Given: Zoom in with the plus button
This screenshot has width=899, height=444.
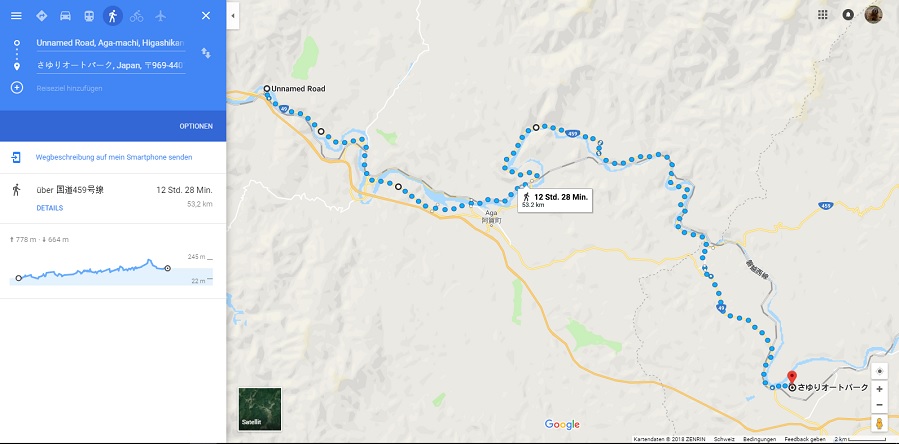Looking at the screenshot, I should (880, 389).
